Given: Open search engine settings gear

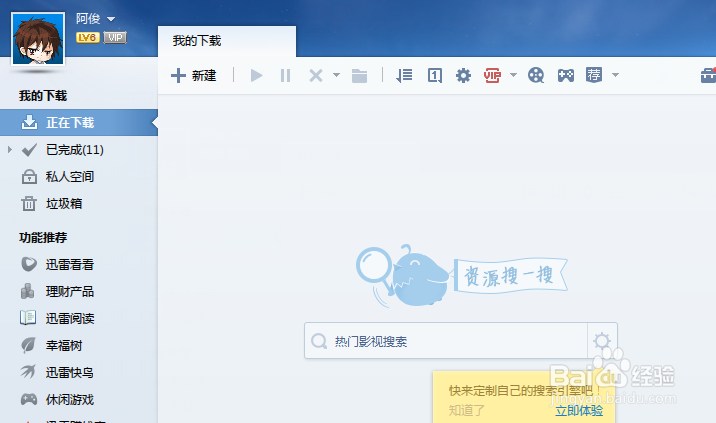Looking at the screenshot, I should (602, 341).
